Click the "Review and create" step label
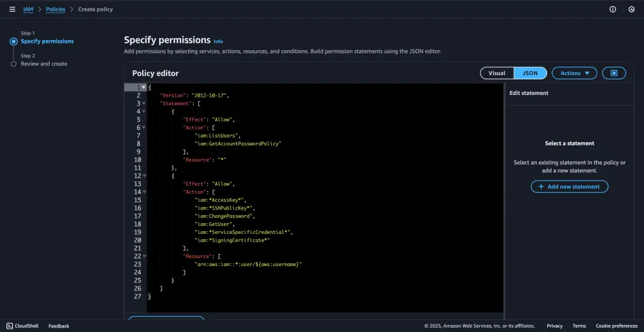Screen dimensions: 644x332 click(44, 64)
